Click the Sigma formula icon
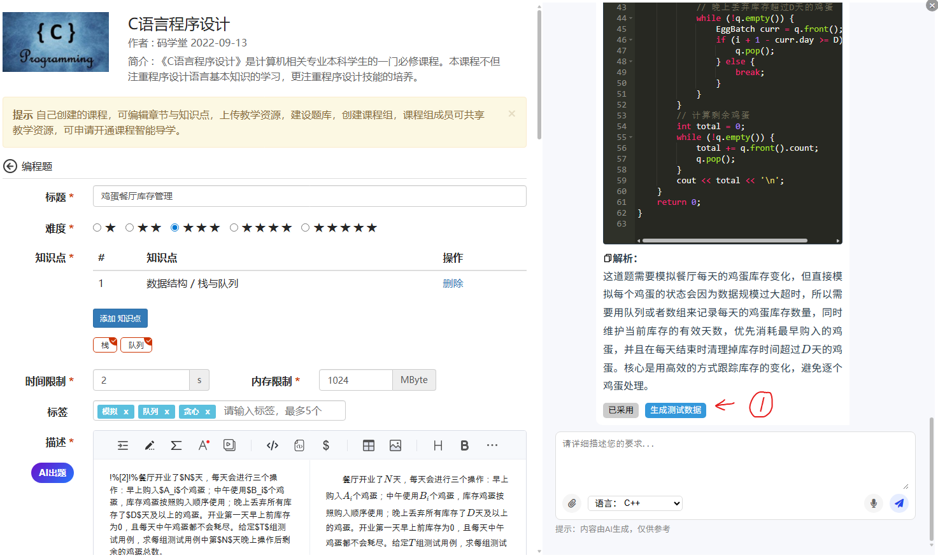 pyautogui.click(x=176, y=445)
